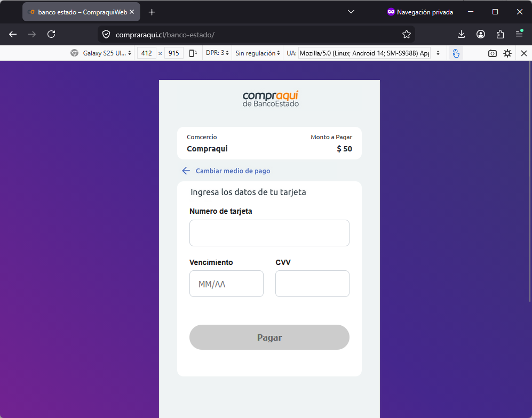Edit the user agent string field
The image size is (532, 418).
(x=364, y=53)
